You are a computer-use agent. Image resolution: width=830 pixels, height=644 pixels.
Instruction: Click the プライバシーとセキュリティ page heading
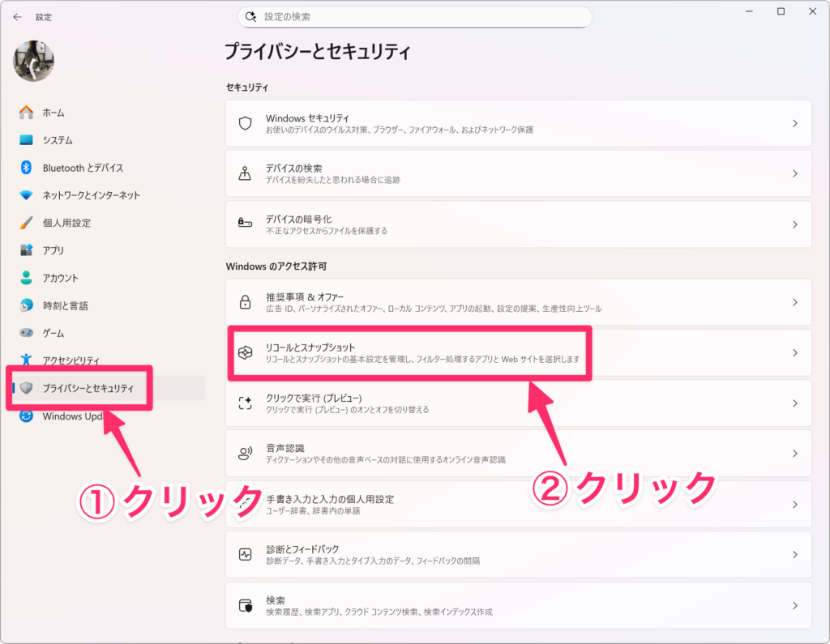[x=318, y=52]
